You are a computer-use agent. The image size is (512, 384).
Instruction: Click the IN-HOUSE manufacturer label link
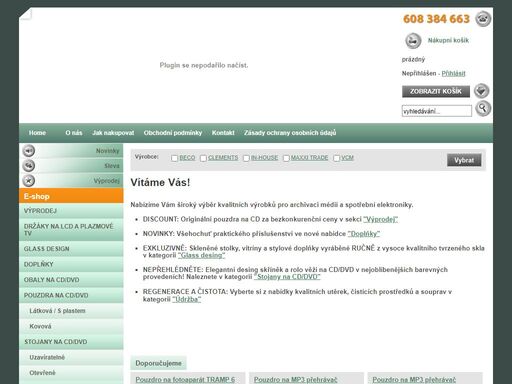coord(264,158)
